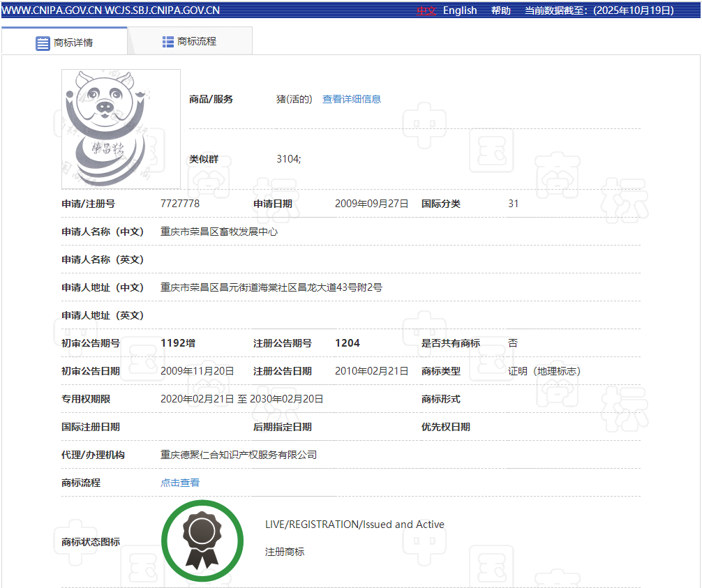The height and width of the screenshot is (588, 702).
Task: Click the registration number 7727778
Action: click(180, 204)
